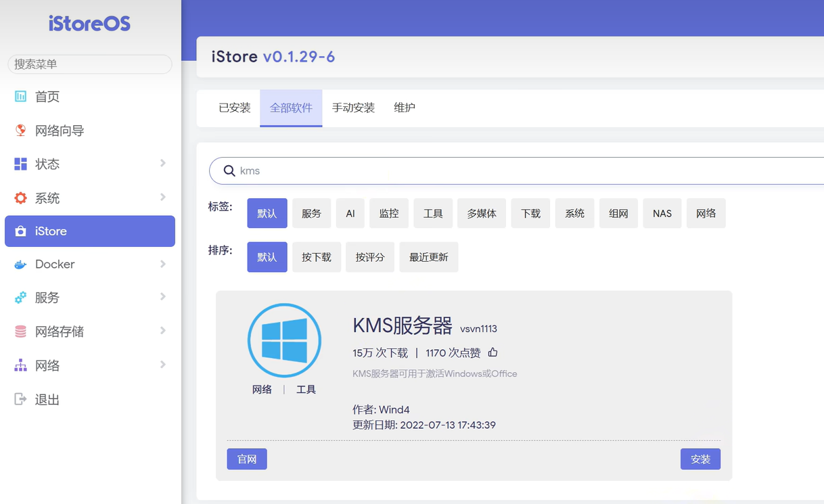
Task: Click the Docker whale icon
Action: [20, 265]
